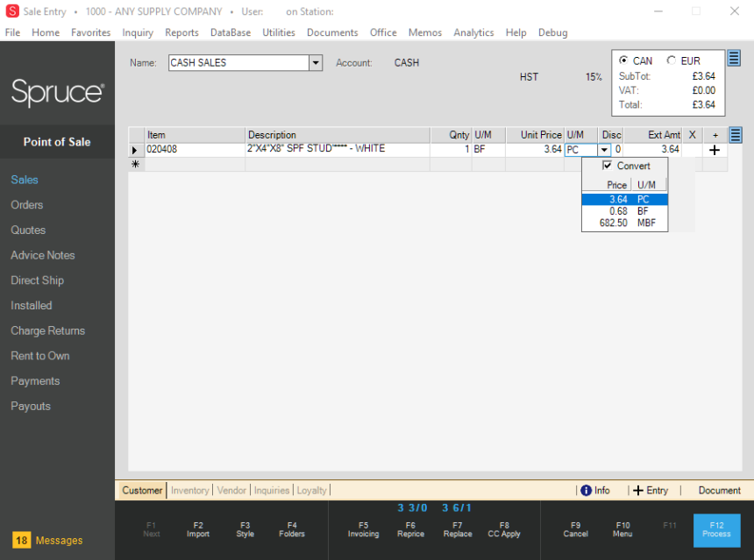Select the EUR currency radio button
754x560 pixels.
tap(671, 60)
